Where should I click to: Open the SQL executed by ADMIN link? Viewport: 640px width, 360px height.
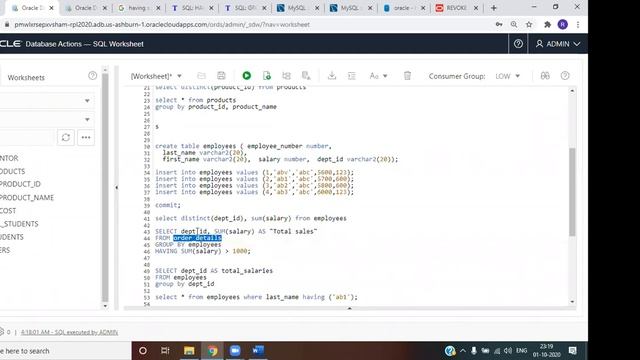coord(69,332)
